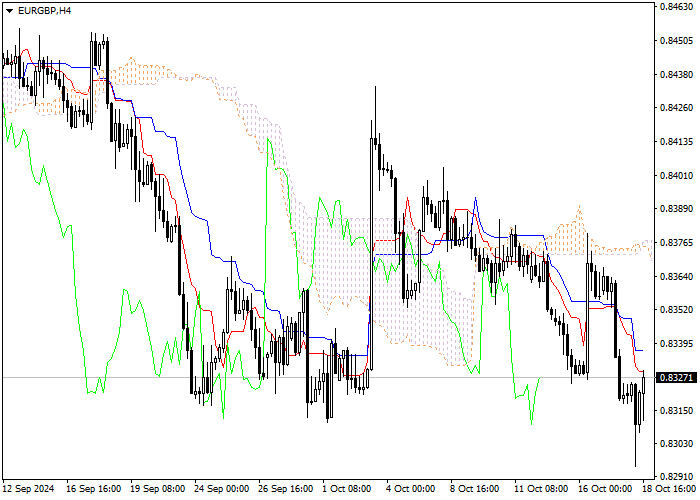The height and width of the screenshot is (500, 700).
Task: Click the 0.83030 price axis label
Action: (x=676, y=444)
